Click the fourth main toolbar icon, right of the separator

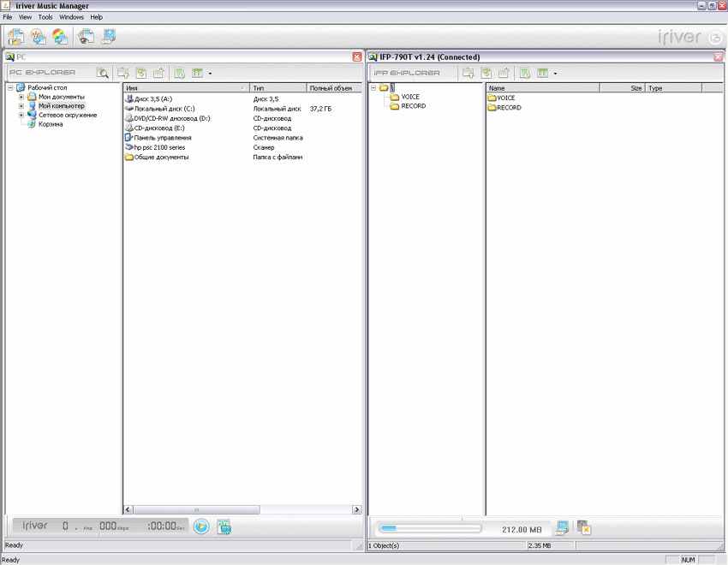pos(86,37)
